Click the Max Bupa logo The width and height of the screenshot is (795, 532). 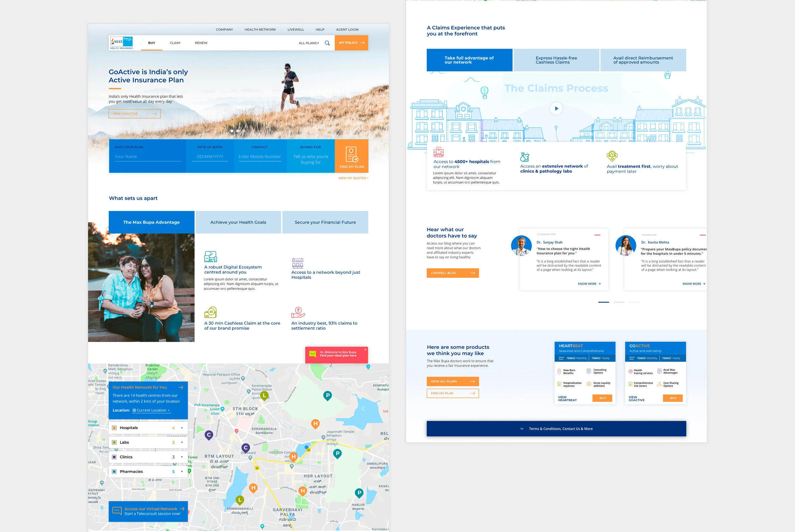click(121, 43)
